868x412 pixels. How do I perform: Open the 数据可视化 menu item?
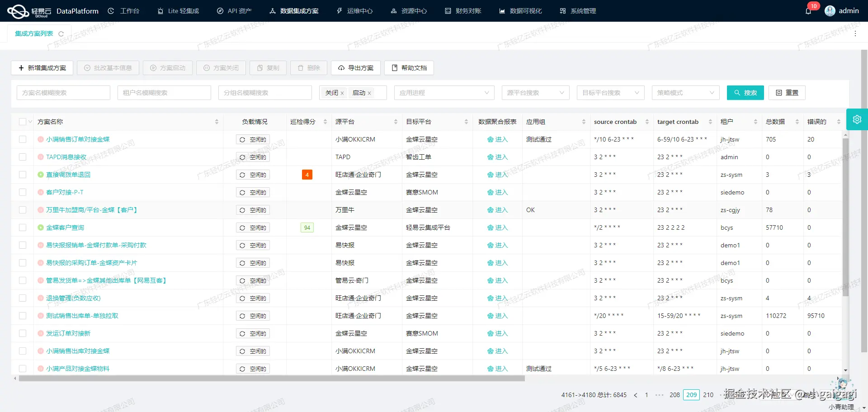coord(526,11)
